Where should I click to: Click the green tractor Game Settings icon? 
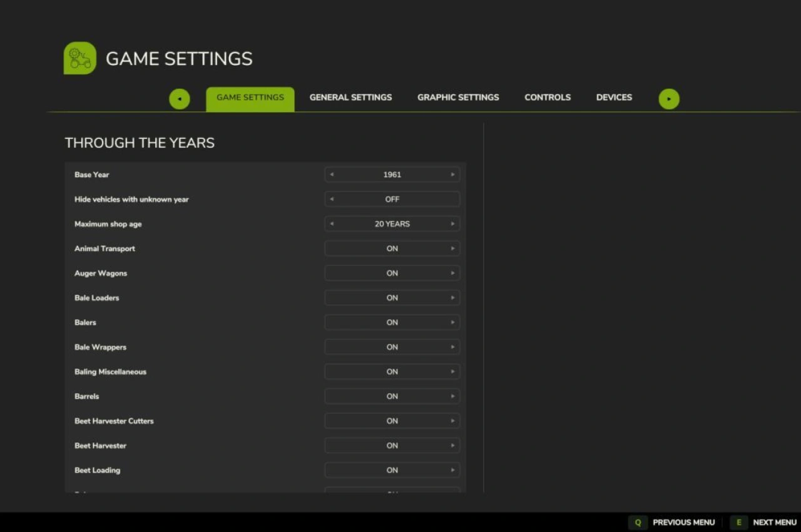[x=80, y=58]
